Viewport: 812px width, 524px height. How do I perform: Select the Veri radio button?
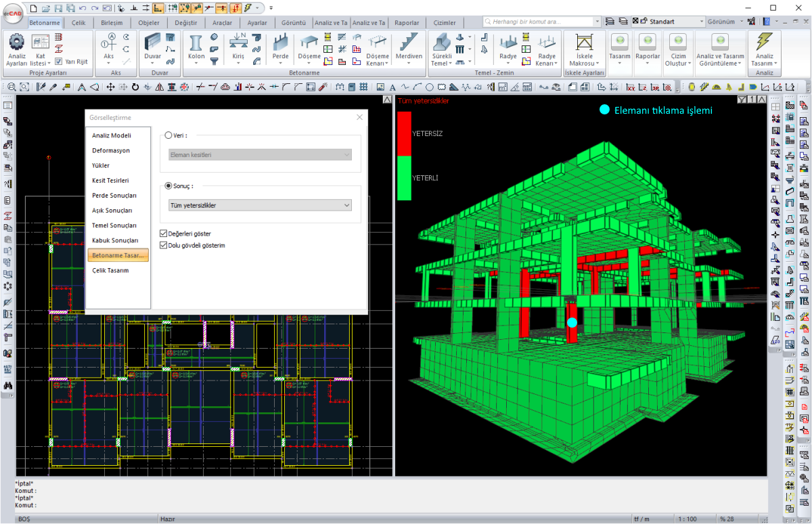(168, 135)
